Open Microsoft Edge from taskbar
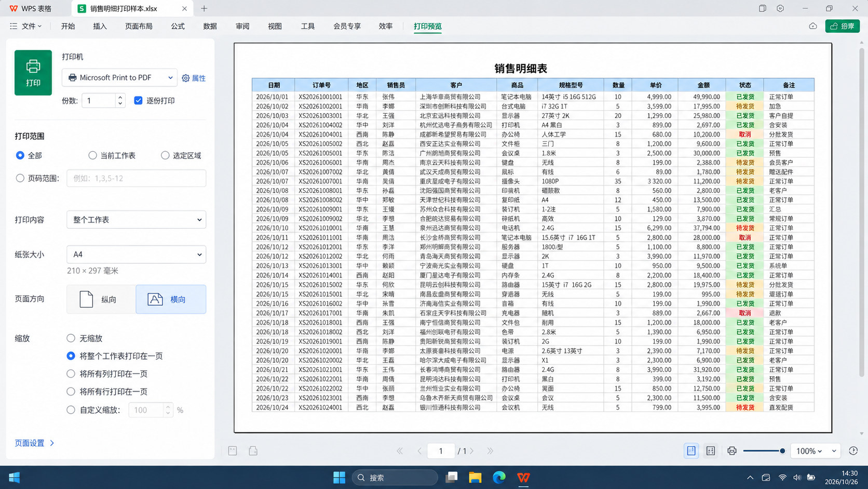Viewport: 868px width, 489px height. (x=499, y=478)
